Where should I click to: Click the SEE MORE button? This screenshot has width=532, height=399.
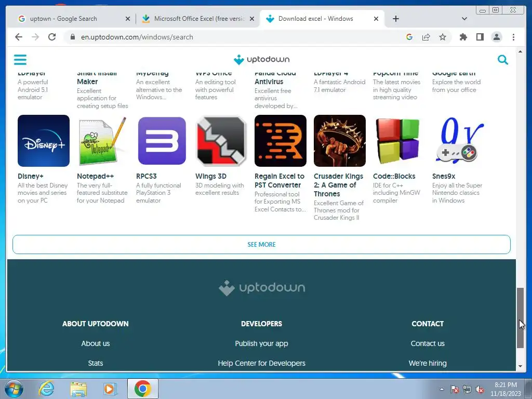tap(261, 244)
